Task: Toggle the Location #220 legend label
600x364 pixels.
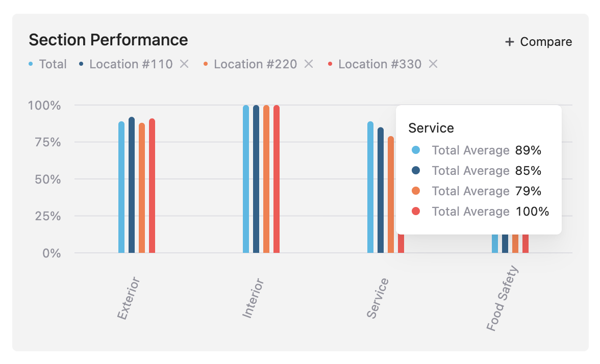Action: [x=255, y=64]
